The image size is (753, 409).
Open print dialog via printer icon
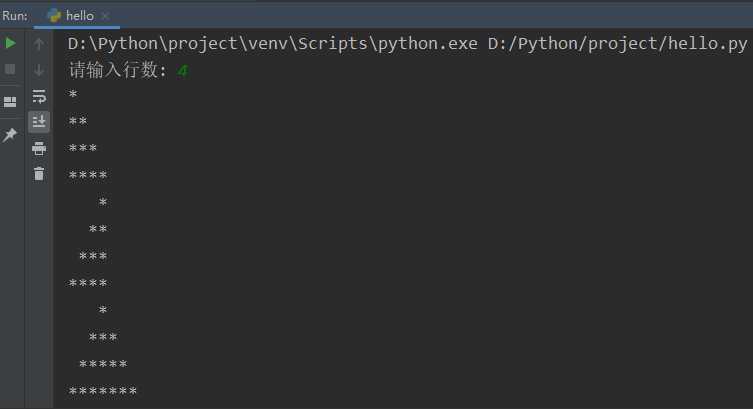pos(39,148)
